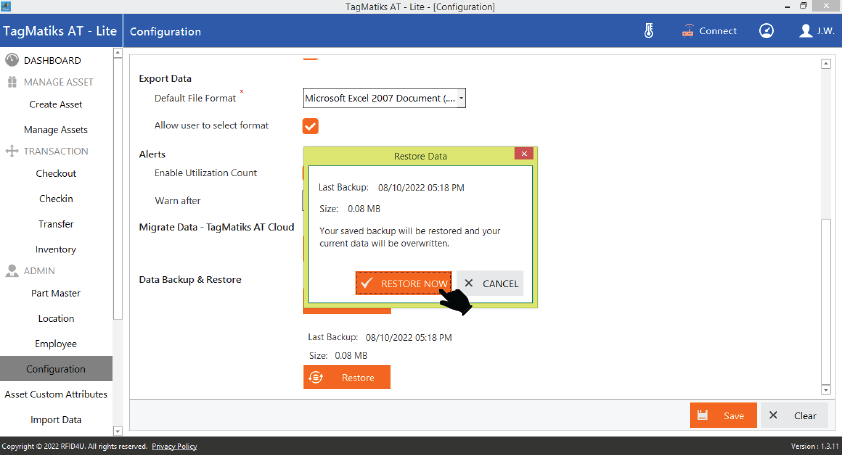Click the TagMatiks app icon in title bar
This screenshot has height=455, width=842.
[x=6, y=6]
